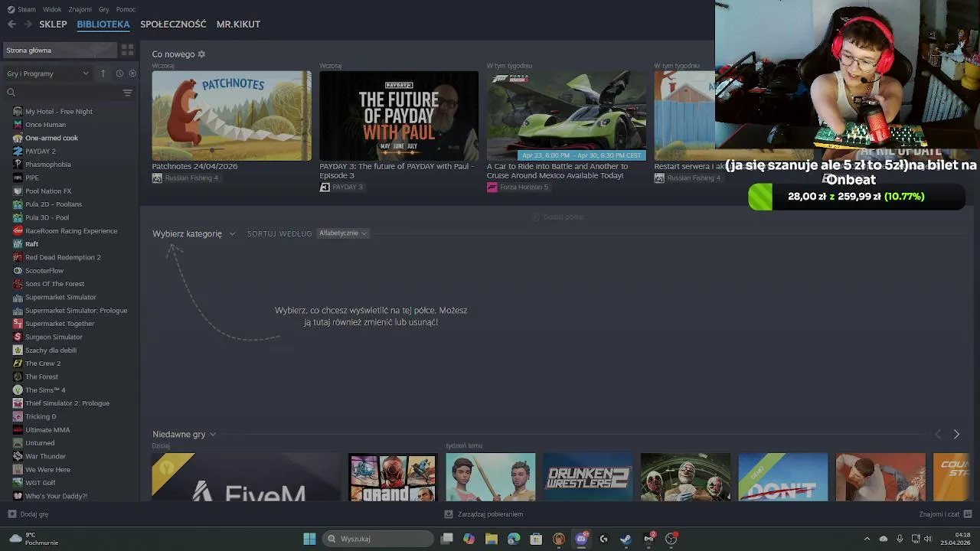Open advanced filter options icon
Viewport: 980px width, 551px height.
(x=127, y=93)
